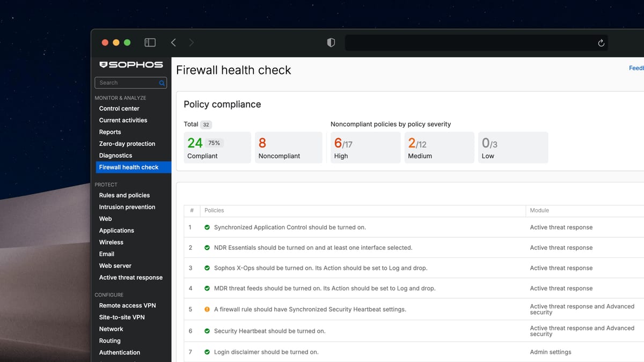Viewport: 644px width, 362px height.
Task: Click the Total 32 count badge
Action: pos(206,124)
